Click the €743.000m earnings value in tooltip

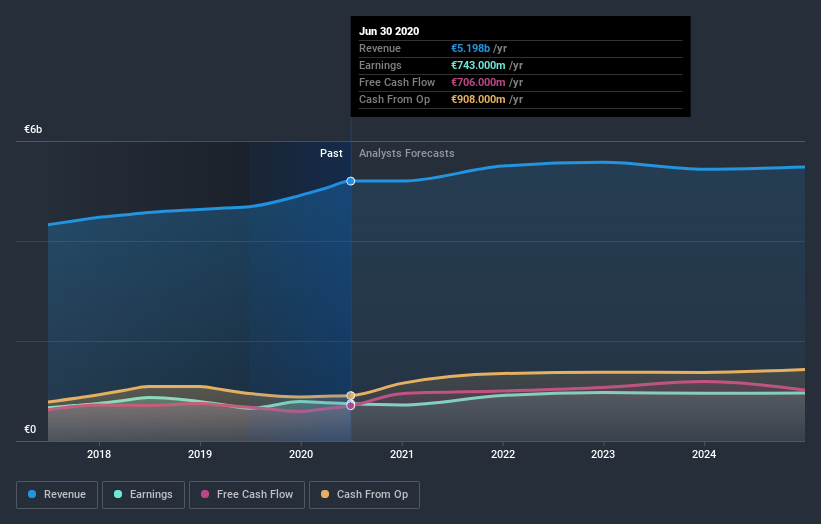479,65
